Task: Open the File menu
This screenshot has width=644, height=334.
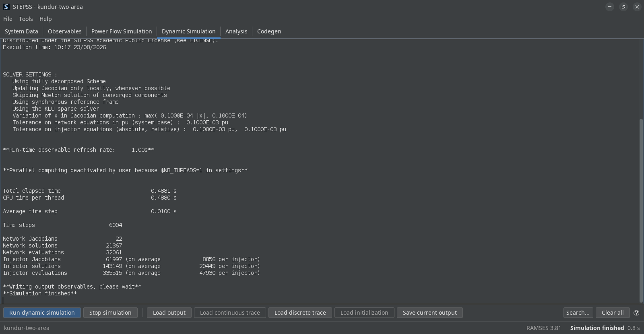Action: 8,19
